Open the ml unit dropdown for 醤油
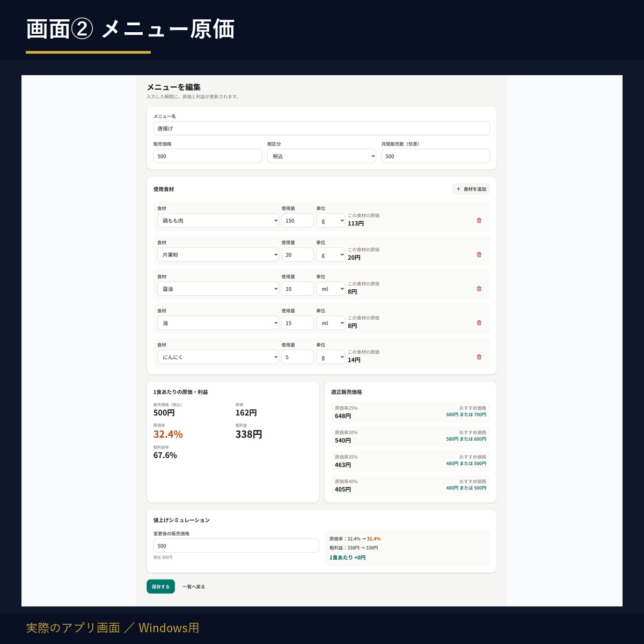Viewport: 644px width, 644px height. pos(331,289)
